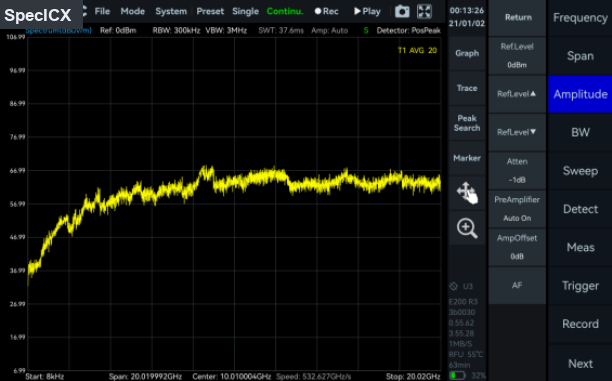
Task: Click the Speed: 532.627GHz/s readout
Action: coord(314,377)
